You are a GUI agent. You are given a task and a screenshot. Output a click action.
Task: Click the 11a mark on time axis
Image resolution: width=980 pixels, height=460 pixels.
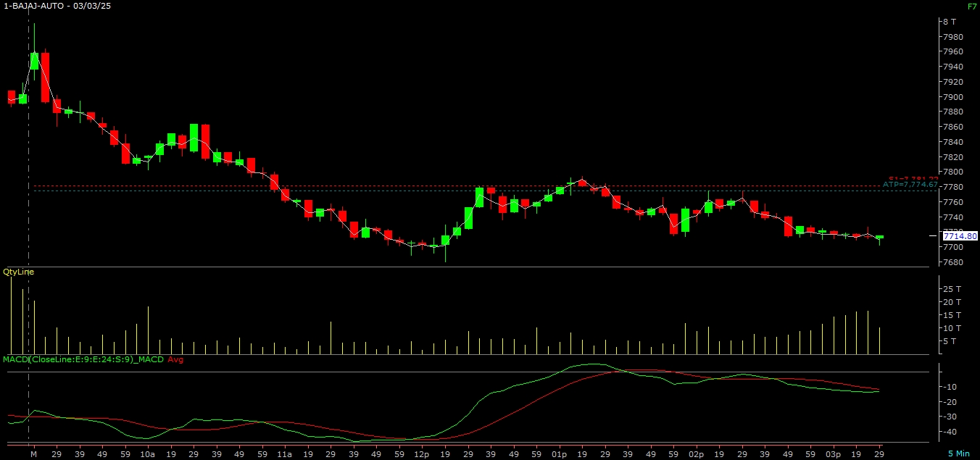point(284,454)
